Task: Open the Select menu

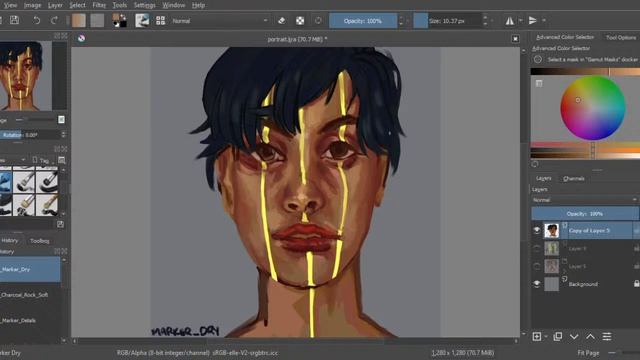Action: 77,5
